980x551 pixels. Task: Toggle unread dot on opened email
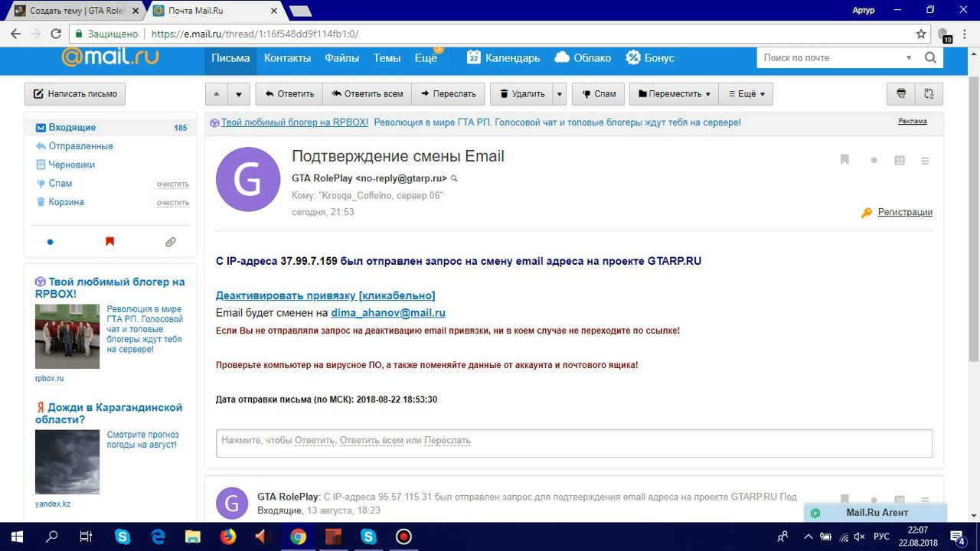click(x=874, y=160)
